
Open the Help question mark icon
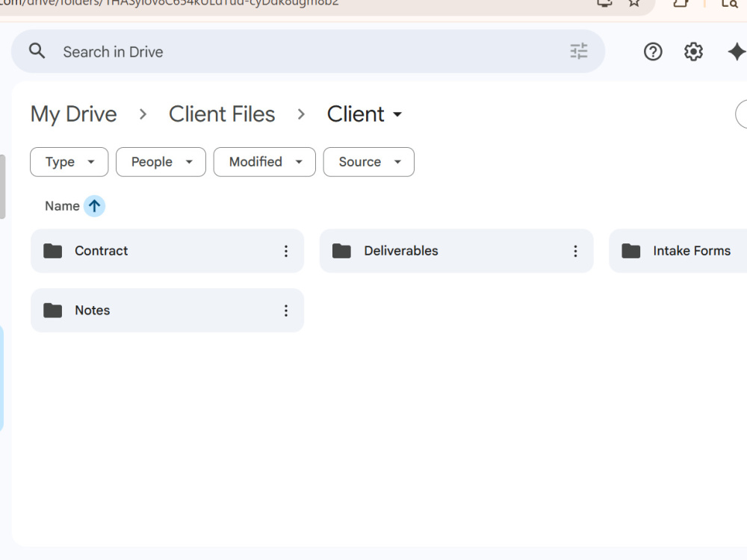click(x=653, y=52)
